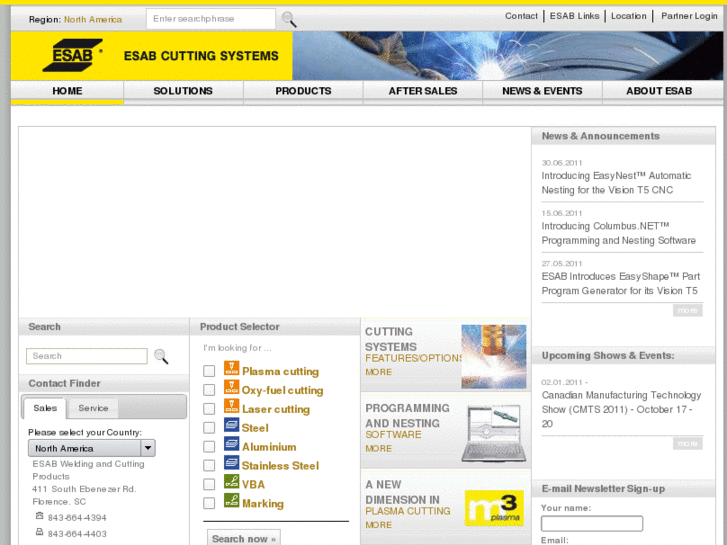The width and height of the screenshot is (727, 545).
Task: Check the VBA checkbox
Action: point(209,484)
